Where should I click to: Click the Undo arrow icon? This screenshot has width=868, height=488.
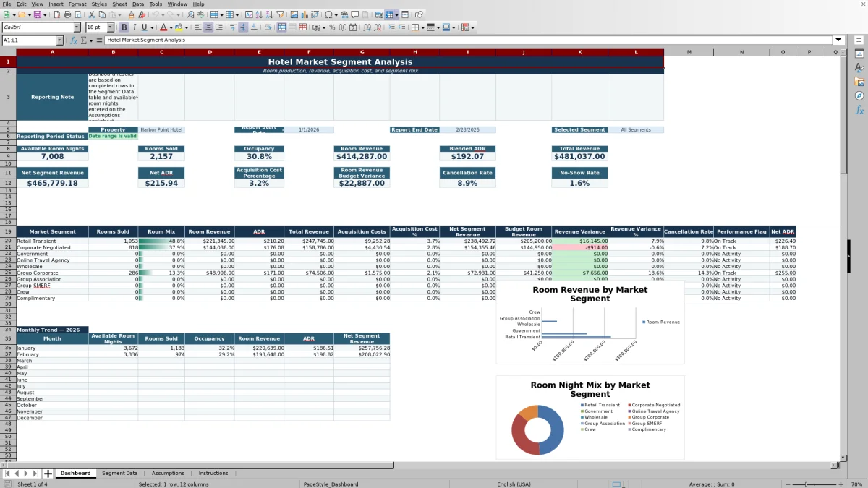coord(156,14)
